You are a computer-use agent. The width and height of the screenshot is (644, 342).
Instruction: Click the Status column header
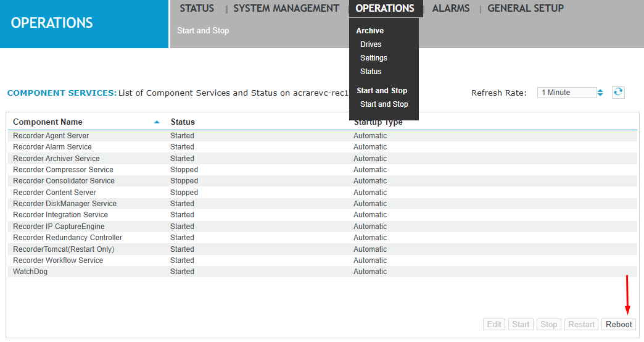point(183,122)
